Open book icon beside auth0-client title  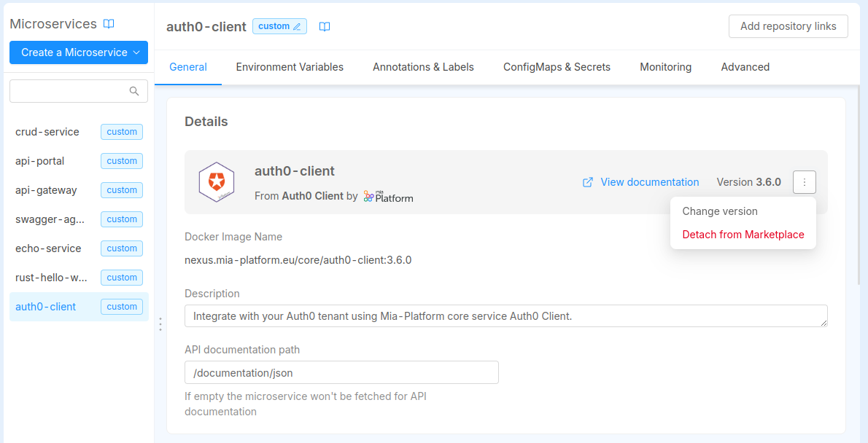(324, 26)
